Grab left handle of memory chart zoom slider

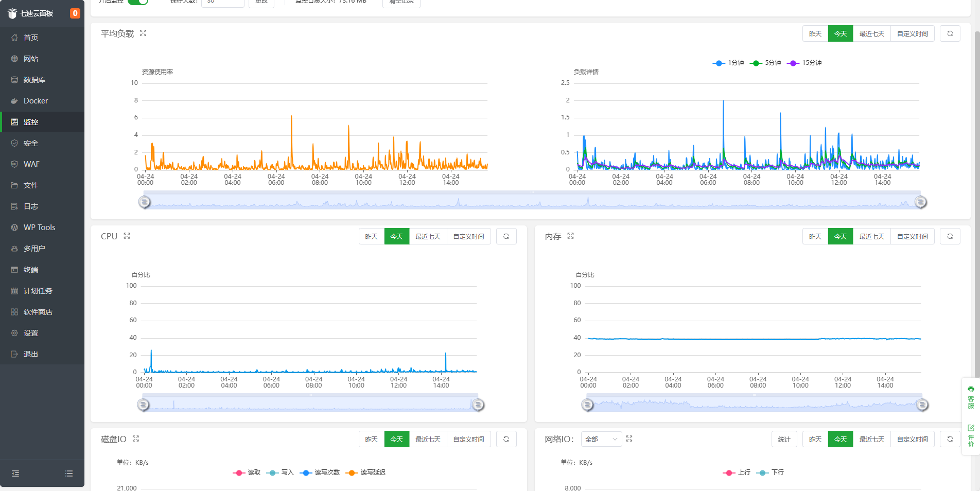click(x=587, y=405)
